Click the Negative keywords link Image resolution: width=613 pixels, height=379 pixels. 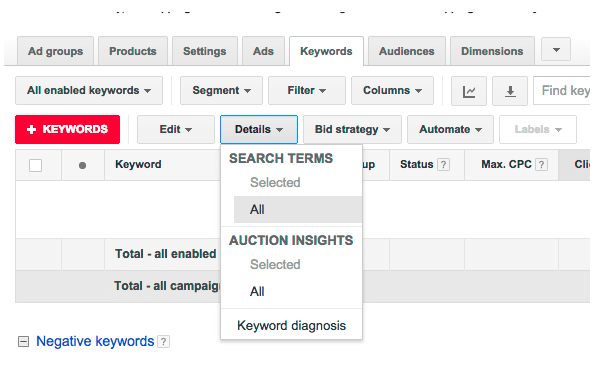coord(95,341)
